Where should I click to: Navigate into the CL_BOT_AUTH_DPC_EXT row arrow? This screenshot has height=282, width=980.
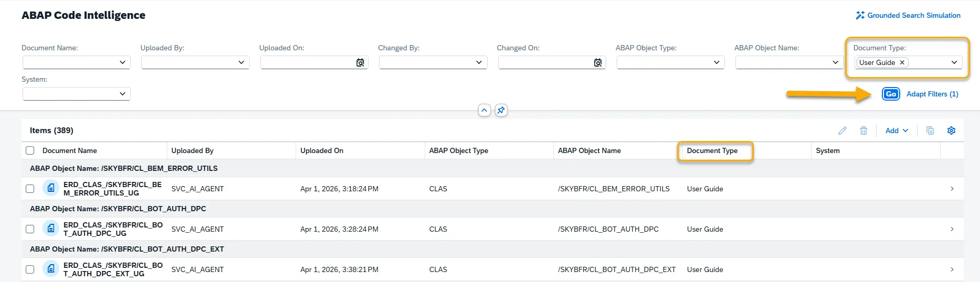pos(952,269)
